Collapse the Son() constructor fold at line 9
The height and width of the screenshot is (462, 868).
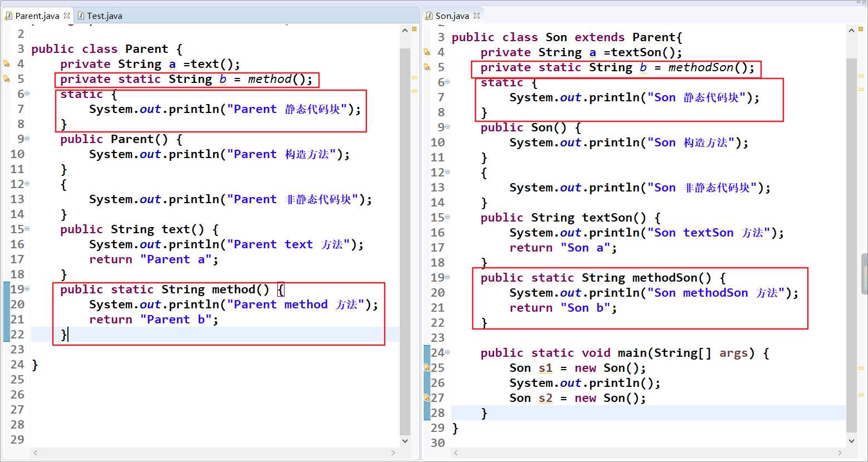448,127
